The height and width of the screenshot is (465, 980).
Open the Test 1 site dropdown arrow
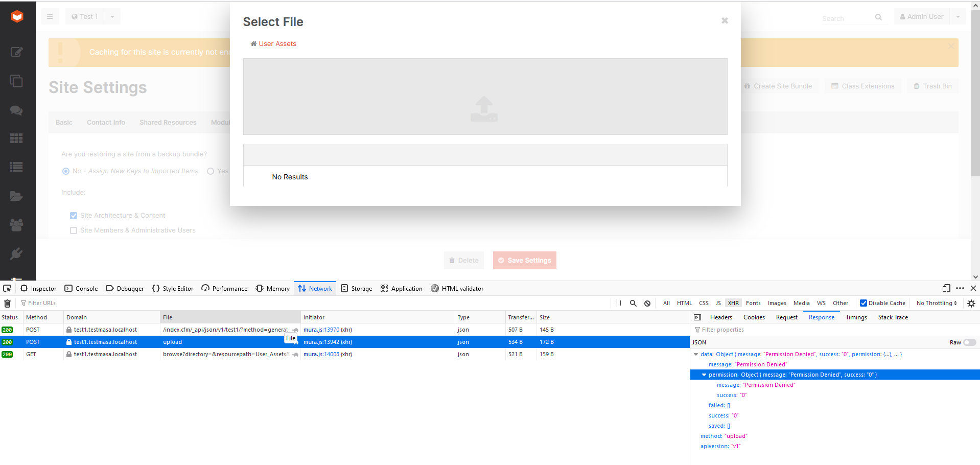[112, 17]
